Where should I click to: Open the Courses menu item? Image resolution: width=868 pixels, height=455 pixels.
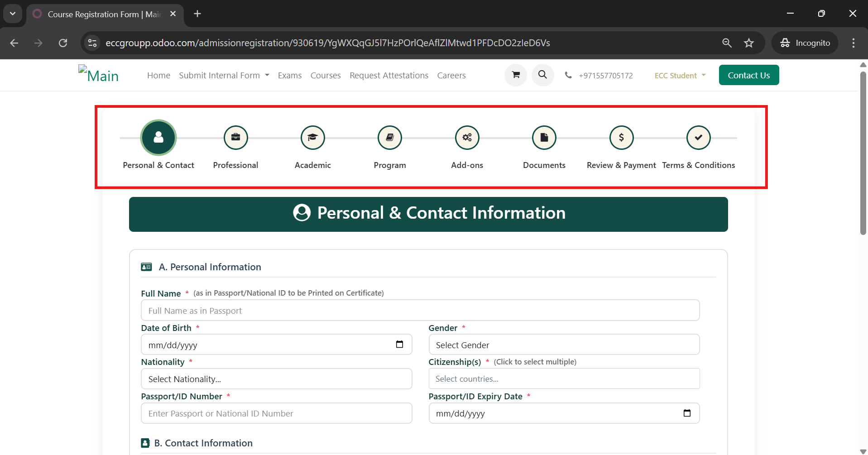click(x=326, y=76)
